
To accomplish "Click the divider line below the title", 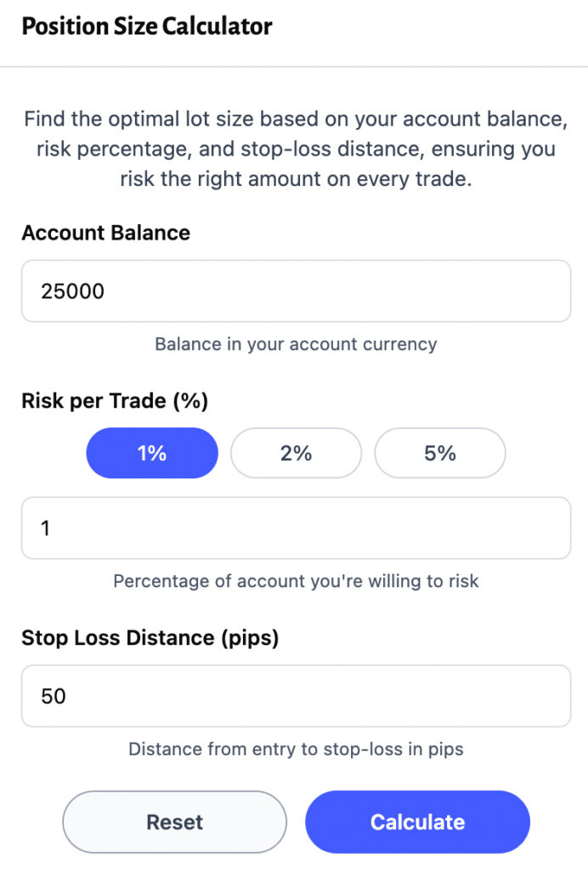I will pyautogui.click(x=294, y=66).
